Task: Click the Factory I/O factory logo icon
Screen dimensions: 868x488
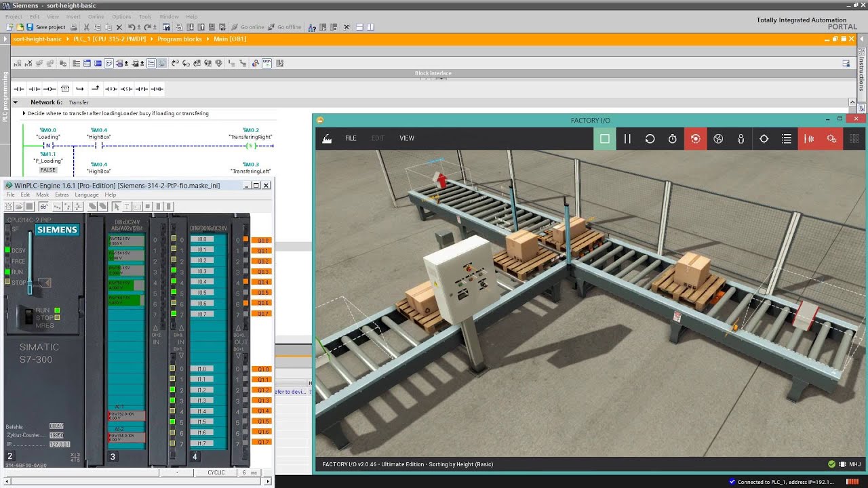Action: (x=327, y=138)
